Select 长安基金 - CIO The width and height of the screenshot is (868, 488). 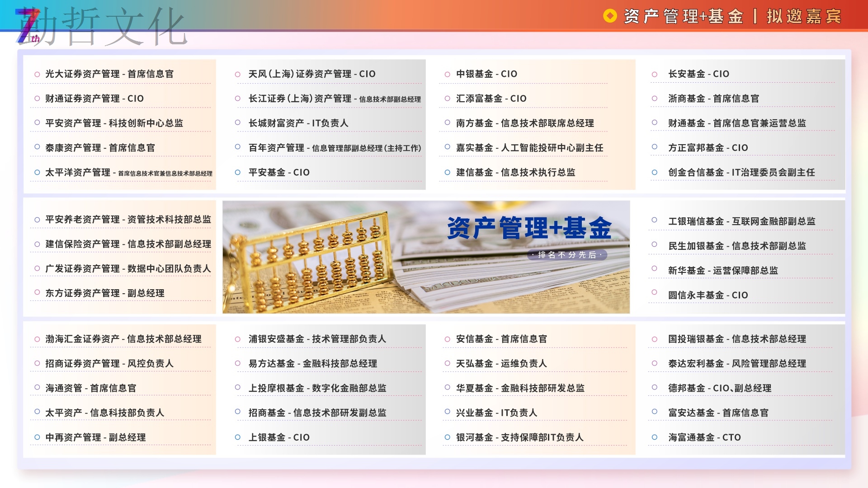(698, 74)
